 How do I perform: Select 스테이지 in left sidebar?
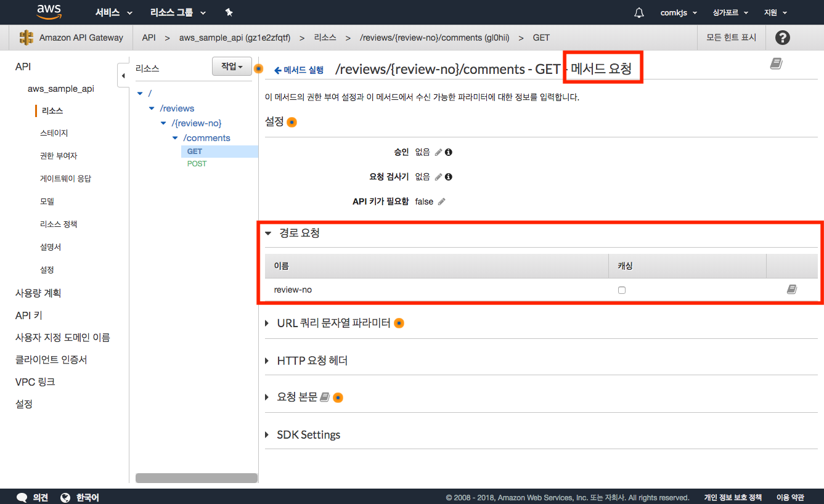54,133
